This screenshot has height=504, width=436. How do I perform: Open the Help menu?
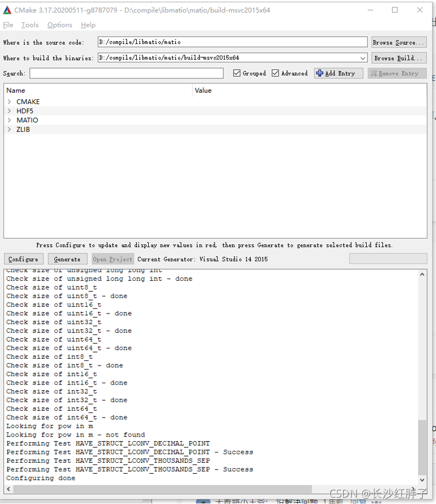[x=88, y=25]
